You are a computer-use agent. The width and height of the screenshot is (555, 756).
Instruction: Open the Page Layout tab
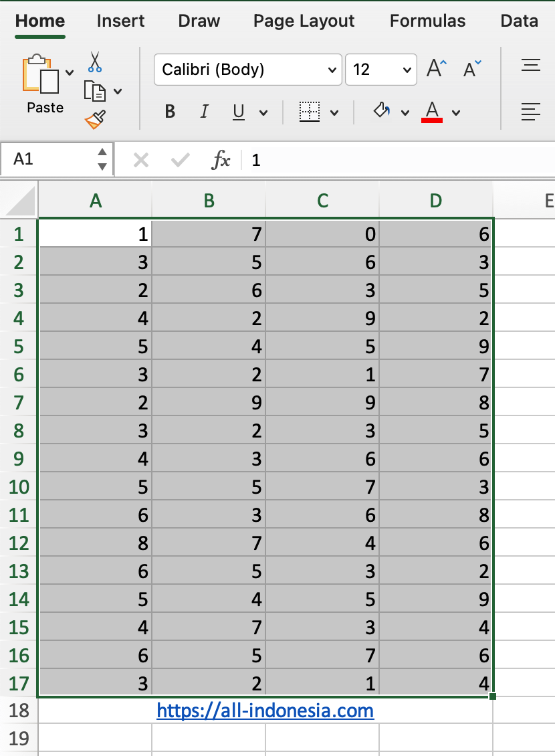coord(304,21)
